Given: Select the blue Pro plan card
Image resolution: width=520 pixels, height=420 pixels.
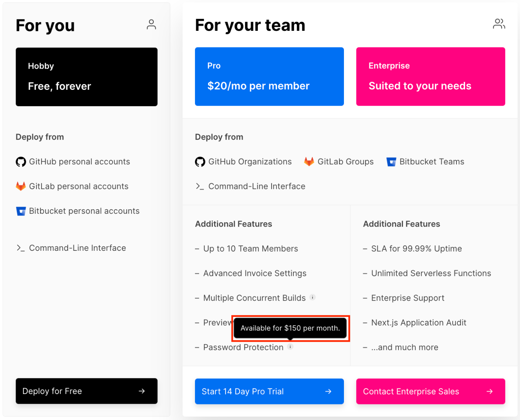Looking at the screenshot, I should pos(269,76).
